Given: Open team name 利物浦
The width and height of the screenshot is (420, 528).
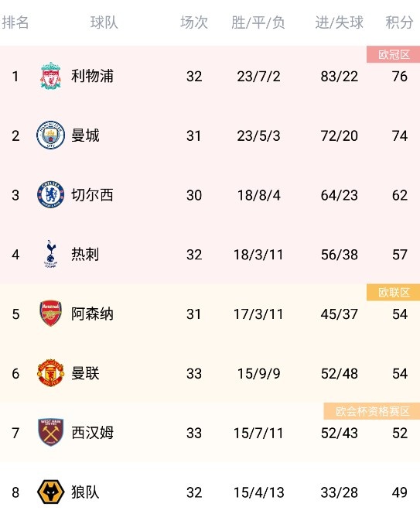Looking at the screenshot, I should (92, 76).
